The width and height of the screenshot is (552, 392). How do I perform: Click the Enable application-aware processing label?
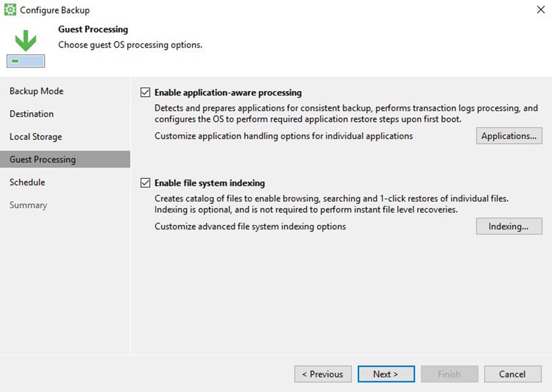point(228,92)
